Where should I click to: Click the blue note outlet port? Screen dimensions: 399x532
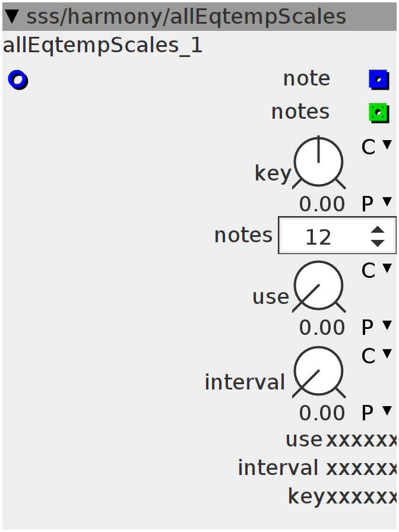378,79
